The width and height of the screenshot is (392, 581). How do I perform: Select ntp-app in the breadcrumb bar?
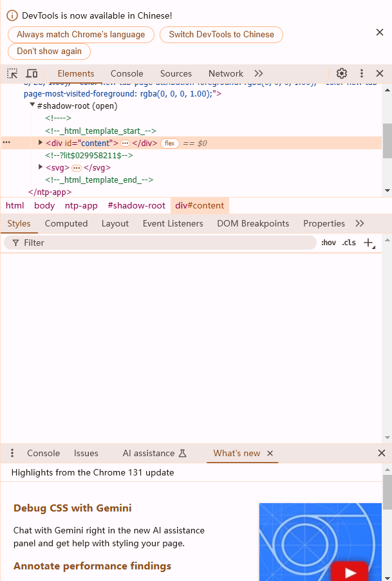coord(81,206)
